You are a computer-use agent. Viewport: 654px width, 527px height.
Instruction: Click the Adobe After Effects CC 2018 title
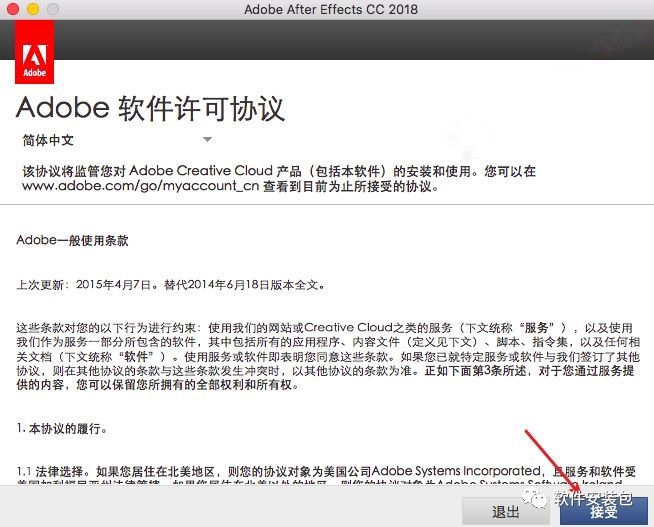(x=331, y=9)
